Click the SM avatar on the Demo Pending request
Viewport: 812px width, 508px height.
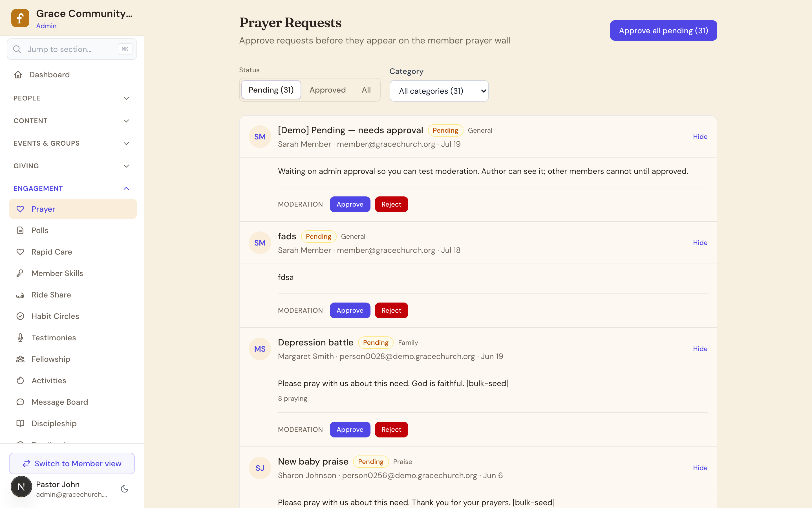[x=260, y=137]
